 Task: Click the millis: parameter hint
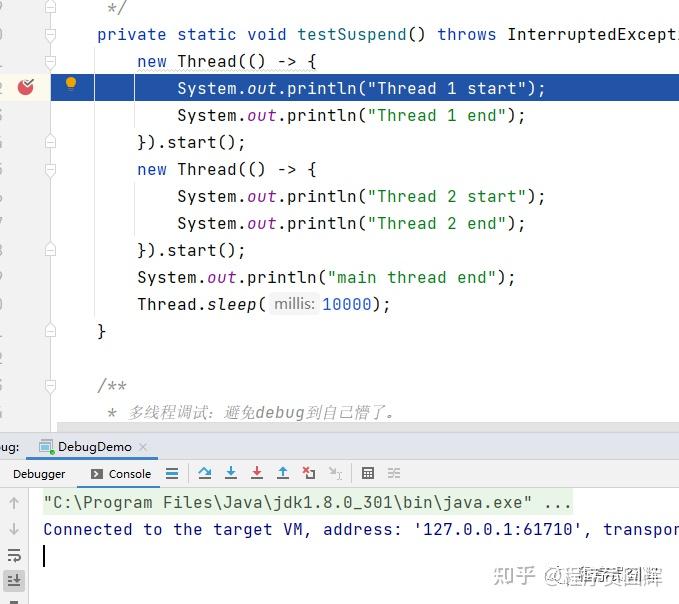(x=294, y=304)
